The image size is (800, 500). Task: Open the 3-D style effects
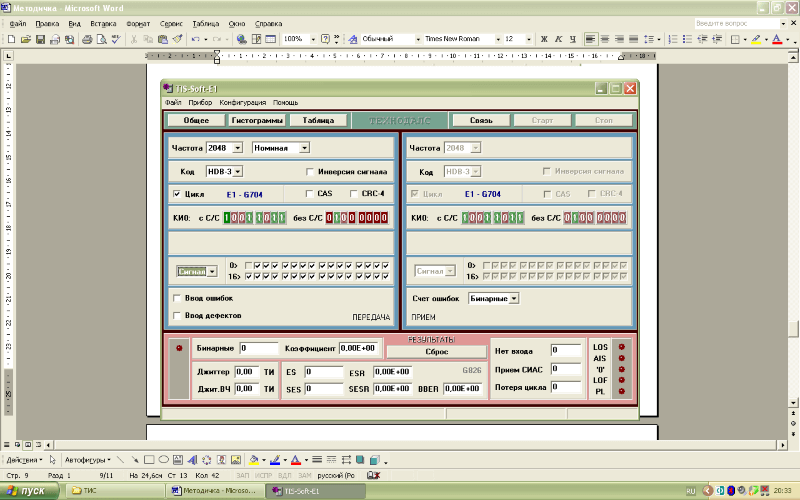point(374,460)
